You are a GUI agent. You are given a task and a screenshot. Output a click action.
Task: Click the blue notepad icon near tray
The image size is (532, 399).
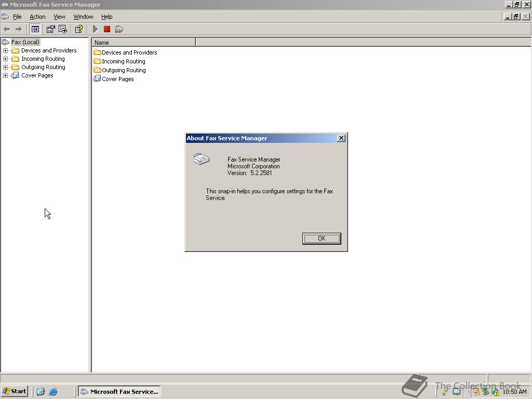coord(457,392)
